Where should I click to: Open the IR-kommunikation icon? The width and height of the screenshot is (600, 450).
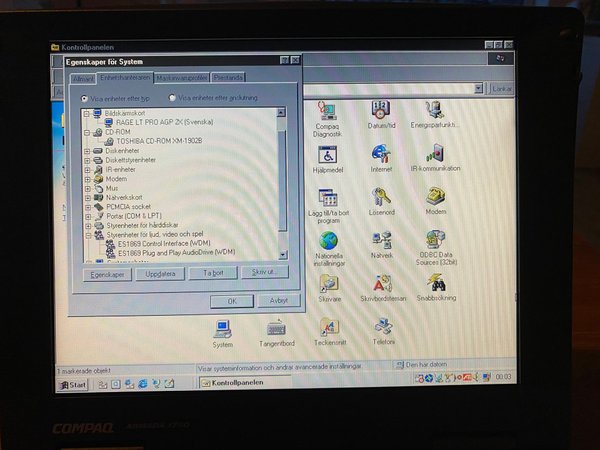pos(435,158)
